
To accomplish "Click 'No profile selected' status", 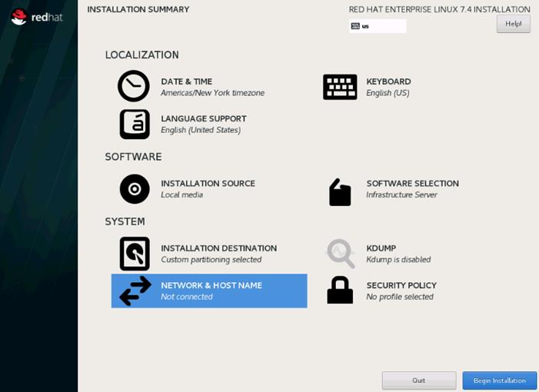I will point(400,297).
